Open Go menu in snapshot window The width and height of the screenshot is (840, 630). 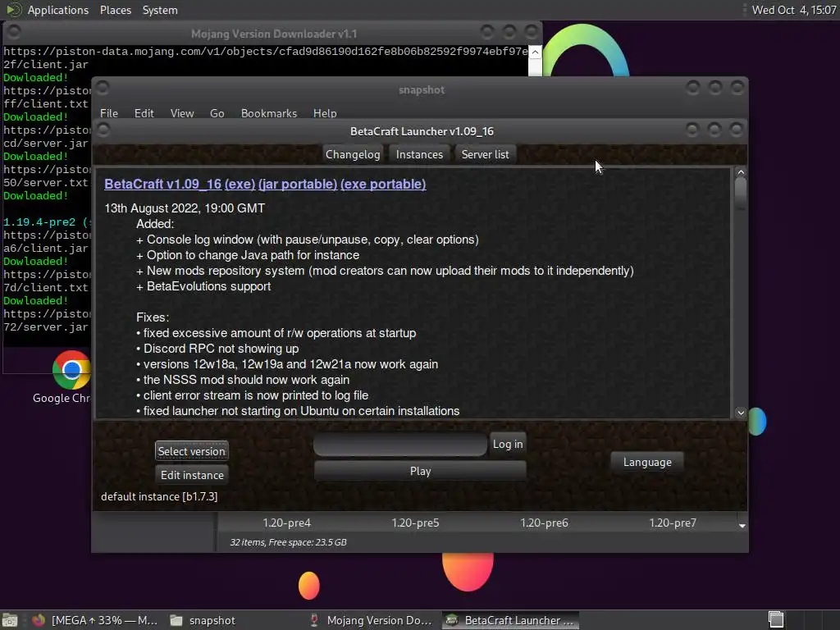[217, 113]
